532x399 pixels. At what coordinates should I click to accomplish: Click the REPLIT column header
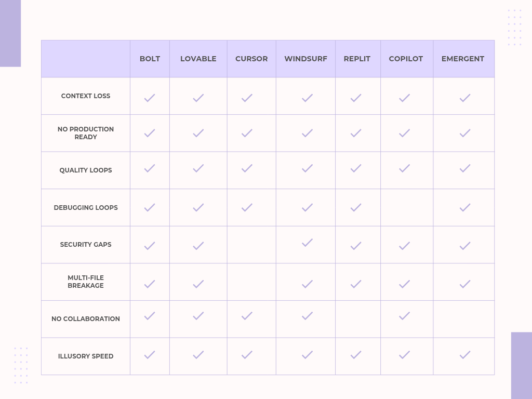point(357,59)
